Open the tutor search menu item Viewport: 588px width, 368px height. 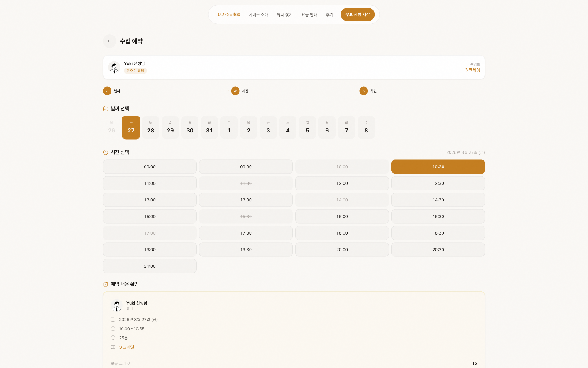[x=285, y=15]
